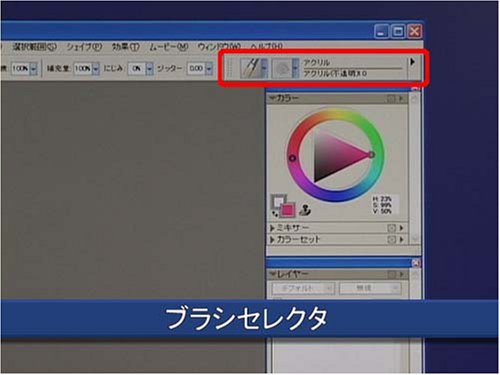Open the brush category dropdown arrow
Screen dimensions: 500x375
pyautogui.click(x=264, y=68)
